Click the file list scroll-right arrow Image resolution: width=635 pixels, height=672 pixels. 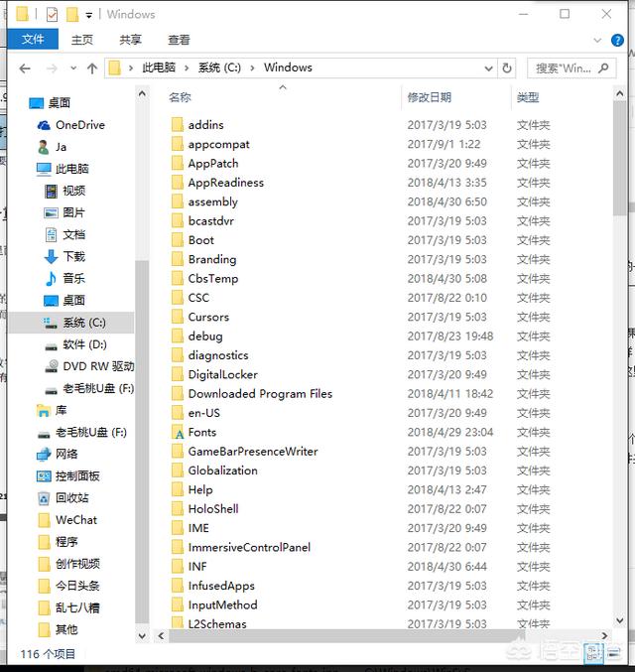click(604, 636)
